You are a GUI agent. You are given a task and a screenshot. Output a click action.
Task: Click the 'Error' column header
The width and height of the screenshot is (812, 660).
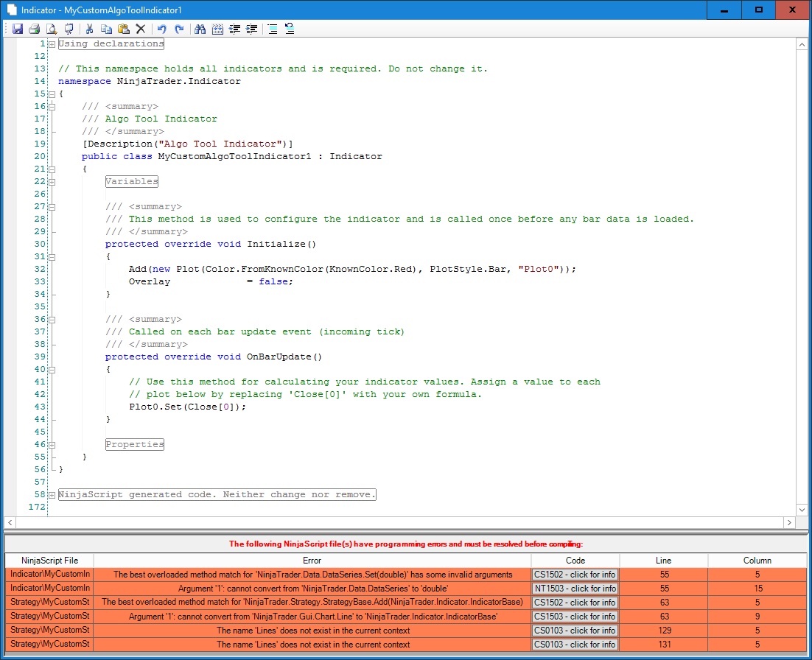pos(312,561)
